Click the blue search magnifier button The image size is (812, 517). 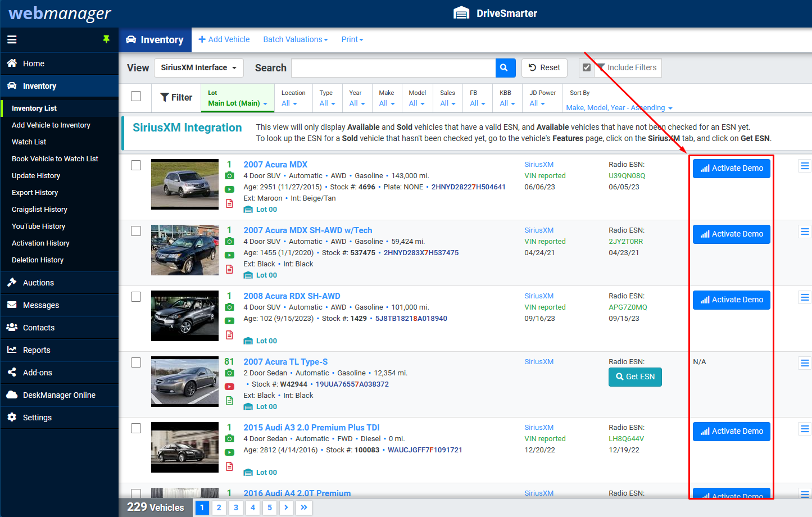(504, 67)
